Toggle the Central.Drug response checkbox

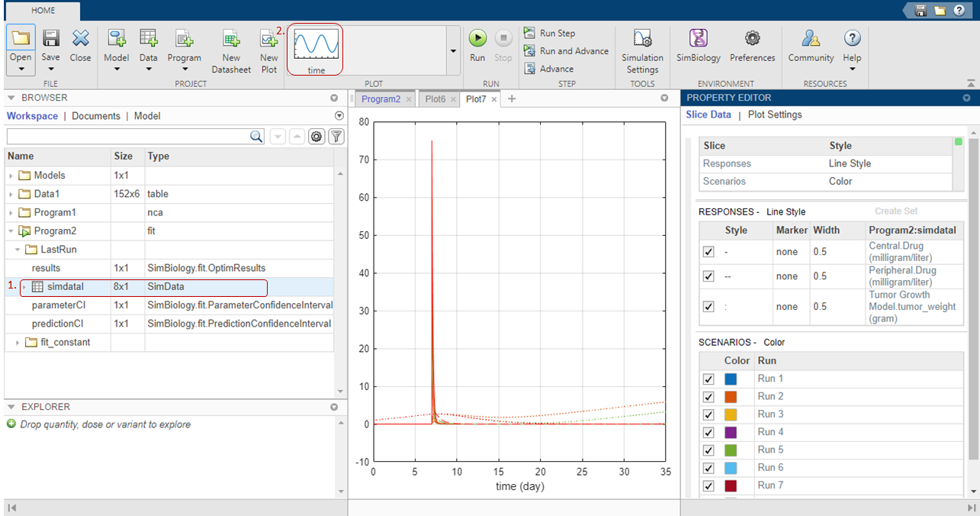[x=708, y=252]
